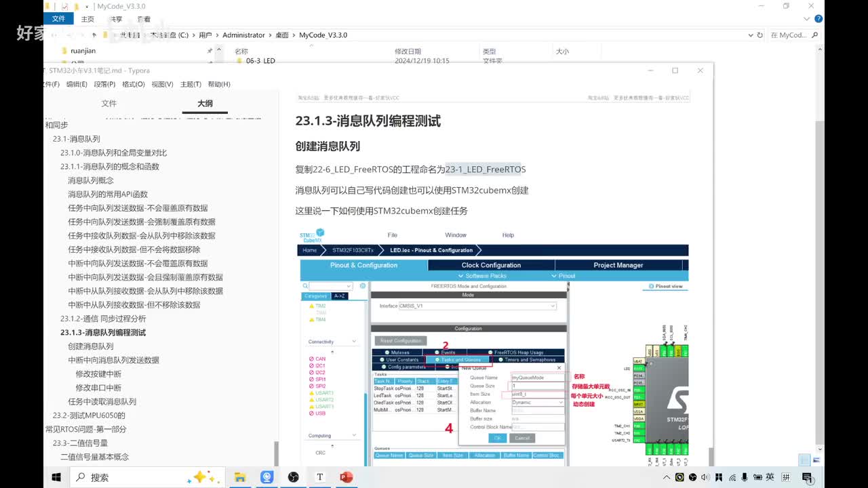Screen dimensions: 868x488
Task: Open the quick access toolbar dropdown arrow
Action: [x=86, y=7]
